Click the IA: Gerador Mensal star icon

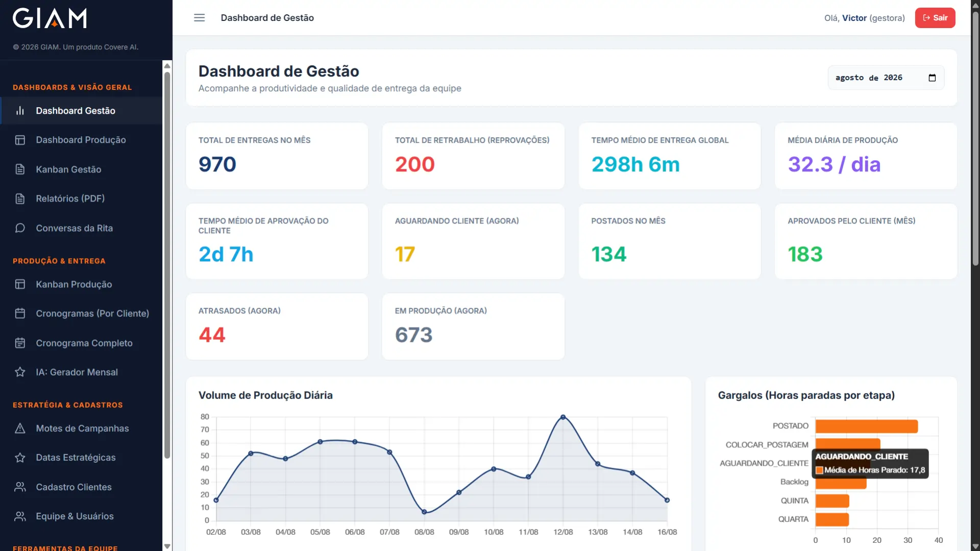(x=20, y=372)
